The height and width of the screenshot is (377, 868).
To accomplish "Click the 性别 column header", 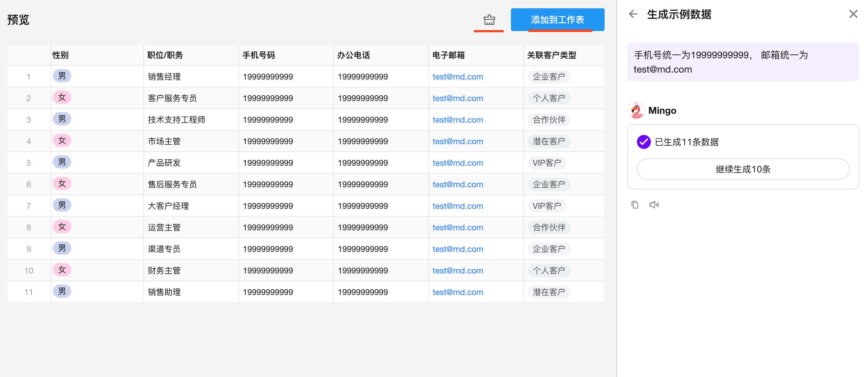I will point(61,55).
